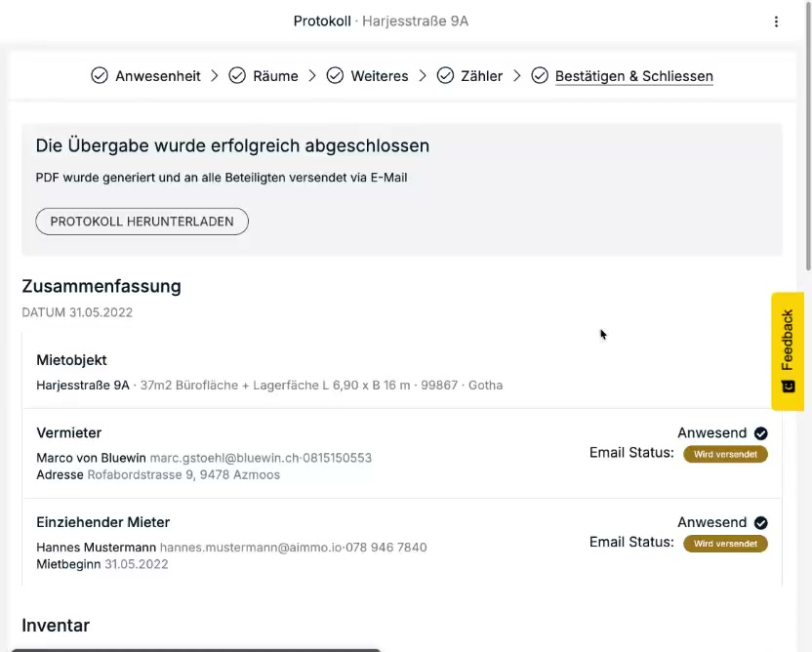Screen dimensions: 812x652
Task: Click chevron between Anwesenheit and Räume
Action: click(215, 76)
